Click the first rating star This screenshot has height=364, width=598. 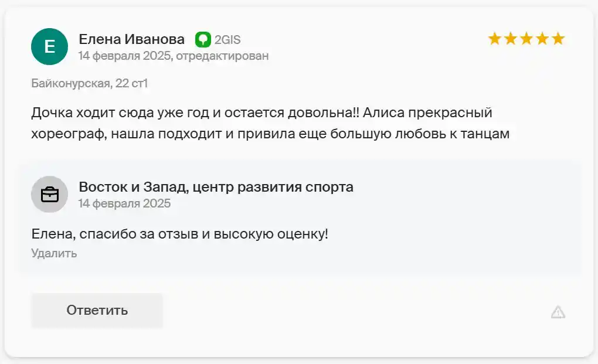(x=495, y=39)
